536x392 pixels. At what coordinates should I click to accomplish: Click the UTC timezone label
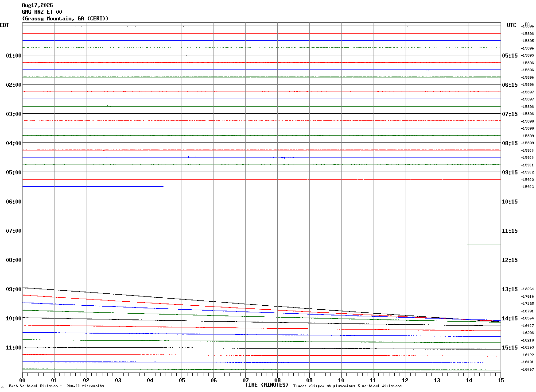(512, 25)
